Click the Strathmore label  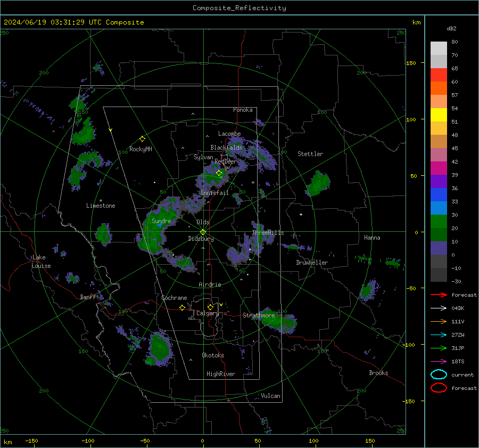point(259,315)
